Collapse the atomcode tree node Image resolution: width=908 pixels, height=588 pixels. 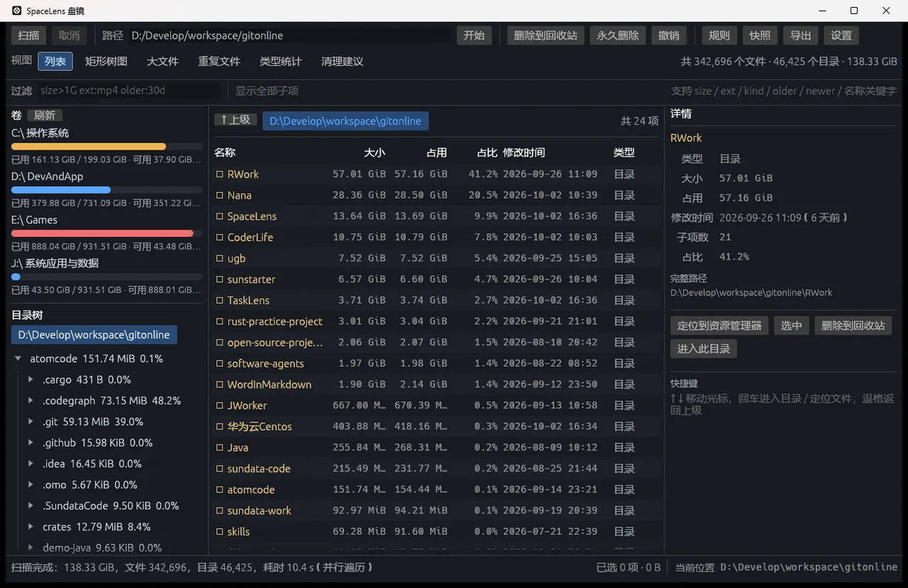pyautogui.click(x=18, y=359)
